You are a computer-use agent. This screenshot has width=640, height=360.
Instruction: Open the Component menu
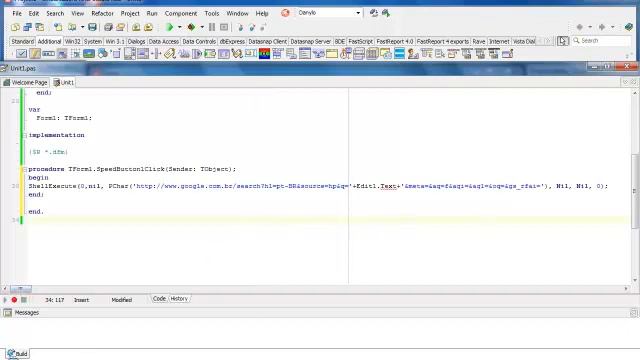181,13
